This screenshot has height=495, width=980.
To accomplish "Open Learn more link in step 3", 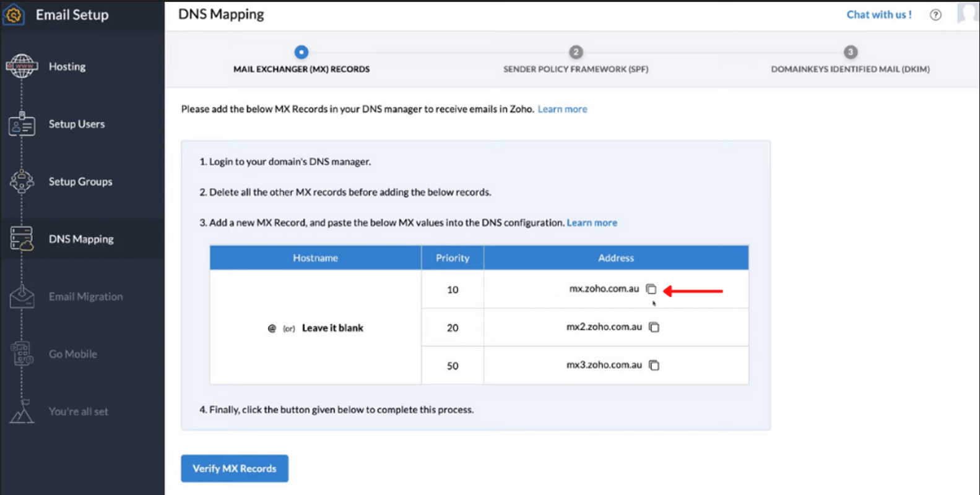I will pyautogui.click(x=592, y=223).
